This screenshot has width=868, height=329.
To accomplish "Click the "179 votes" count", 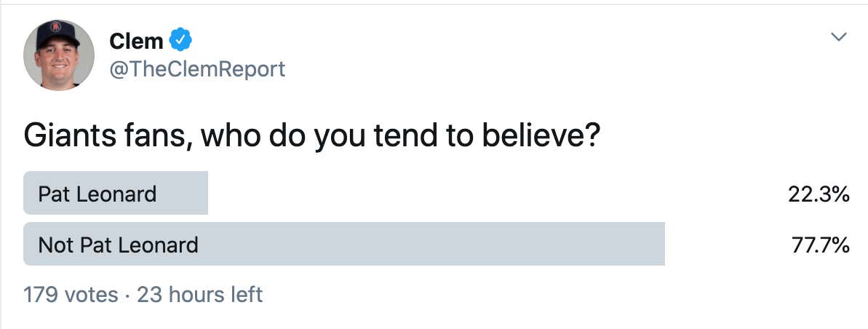I will click(x=71, y=295).
